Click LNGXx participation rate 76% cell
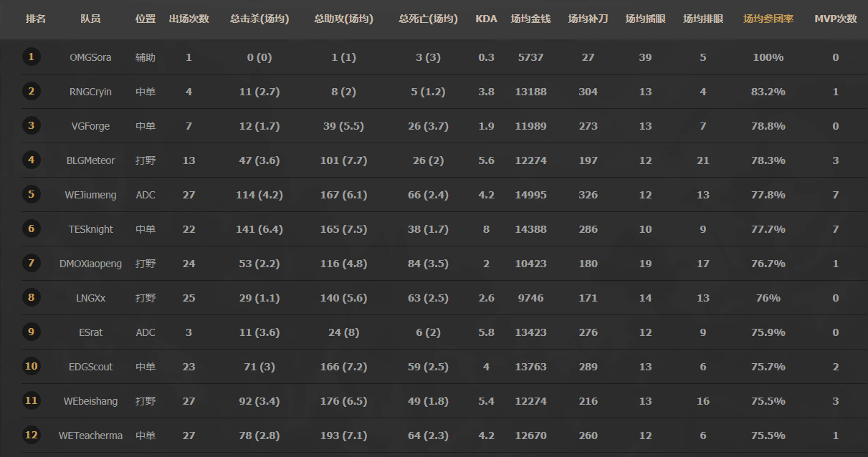 coord(768,298)
